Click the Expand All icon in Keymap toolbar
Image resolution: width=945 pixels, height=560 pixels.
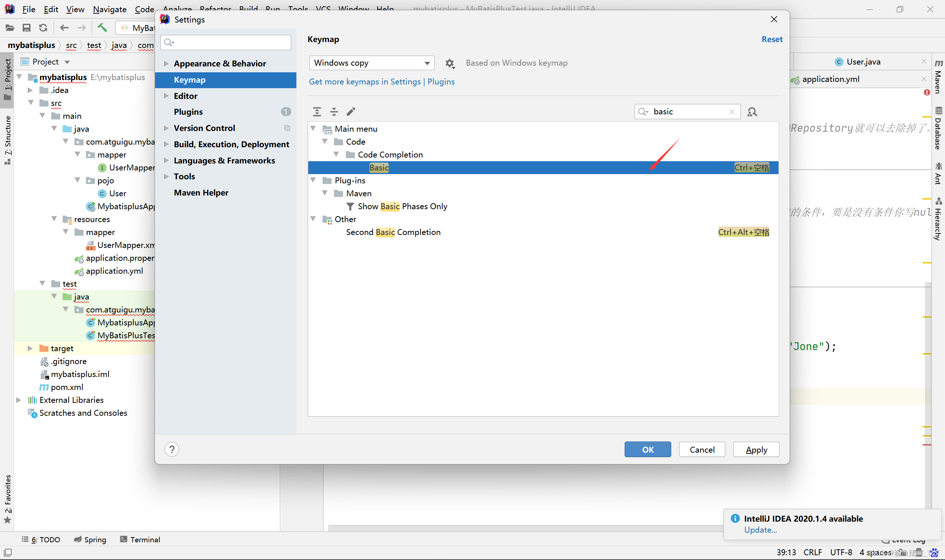[317, 111]
